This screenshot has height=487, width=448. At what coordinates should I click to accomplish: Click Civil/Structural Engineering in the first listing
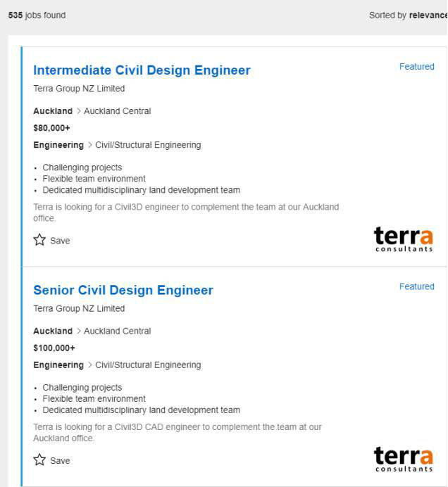(148, 145)
